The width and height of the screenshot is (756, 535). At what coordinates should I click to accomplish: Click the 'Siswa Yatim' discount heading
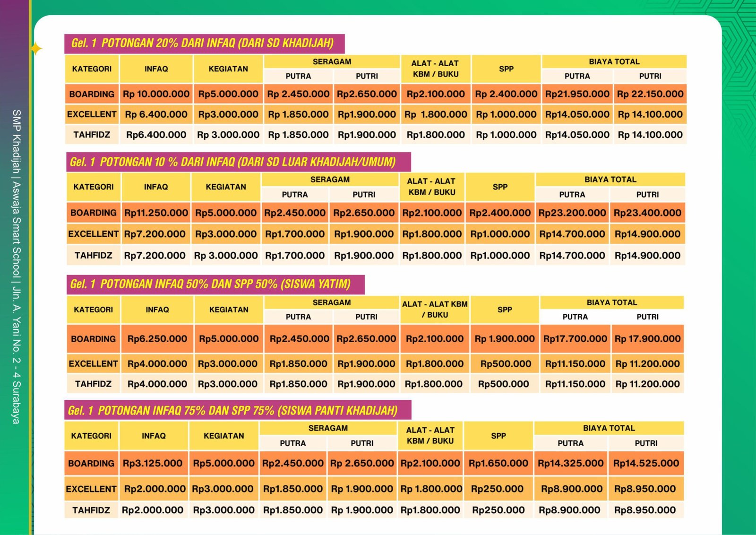pyautogui.click(x=215, y=284)
